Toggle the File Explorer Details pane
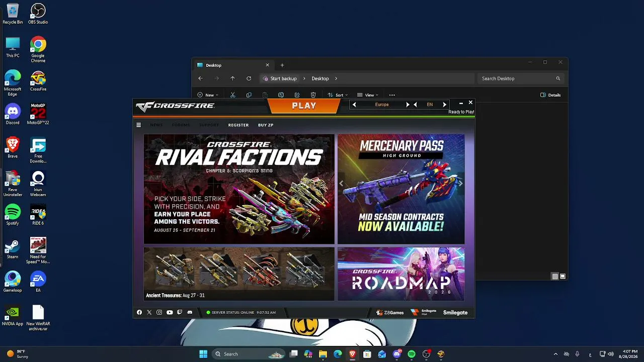This screenshot has height=362, width=644. 550,95
